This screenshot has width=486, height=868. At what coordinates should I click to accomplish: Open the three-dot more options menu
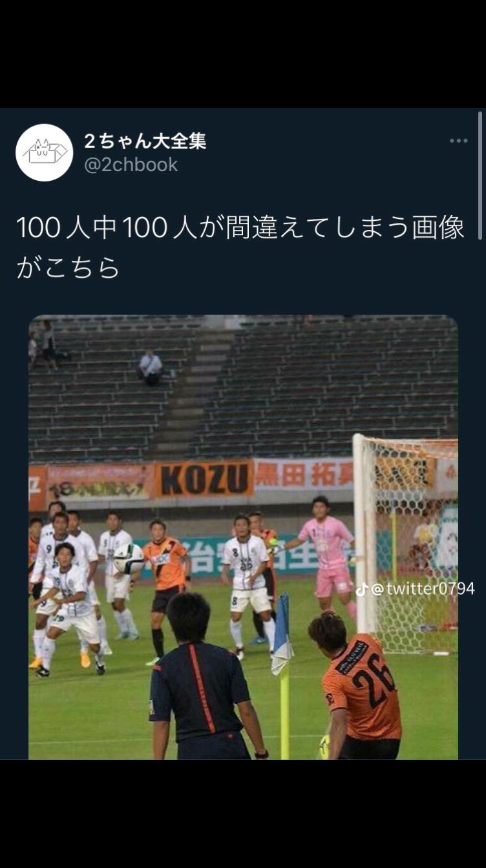click(458, 141)
